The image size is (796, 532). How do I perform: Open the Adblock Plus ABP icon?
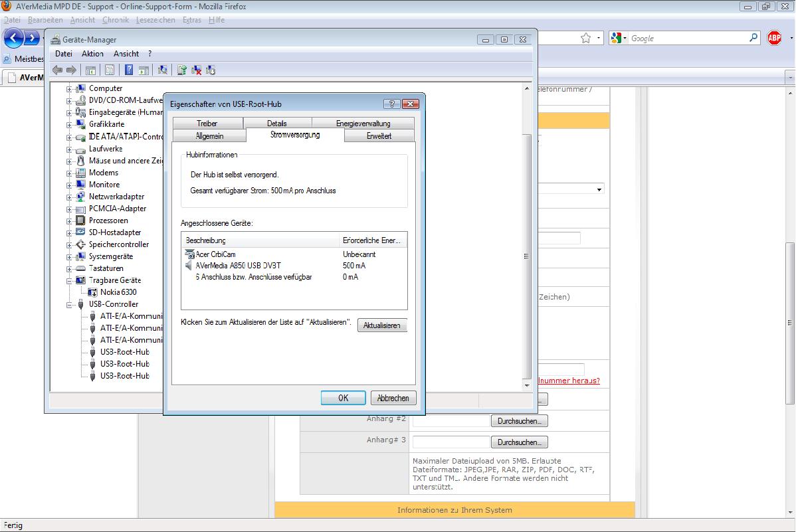click(x=774, y=38)
